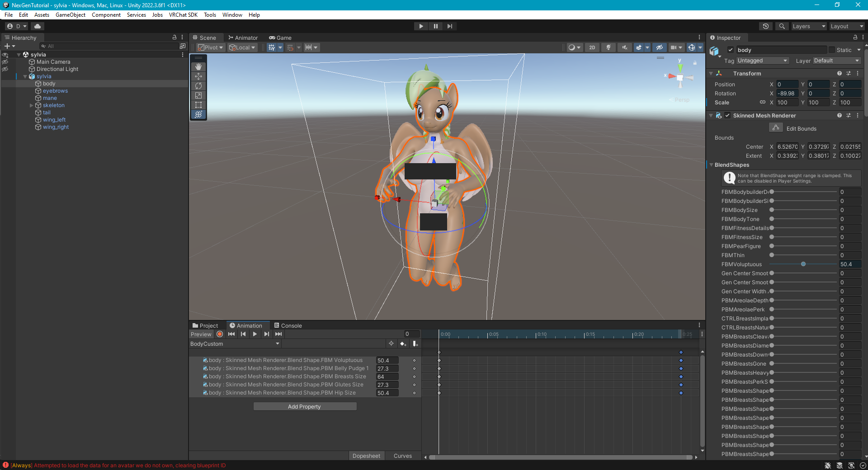The image size is (868, 470).
Task: Open the Pivot handle position dropdown
Action: coord(211,47)
